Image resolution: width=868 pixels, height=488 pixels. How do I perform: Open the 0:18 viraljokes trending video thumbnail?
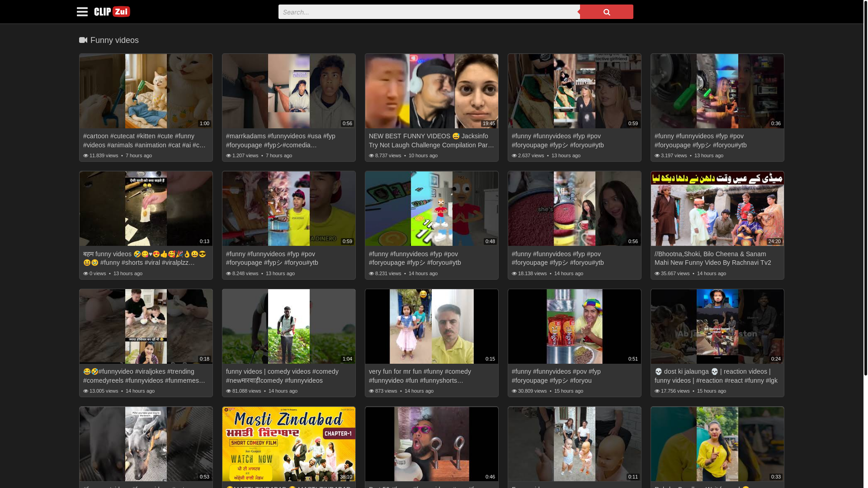pyautogui.click(x=146, y=327)
